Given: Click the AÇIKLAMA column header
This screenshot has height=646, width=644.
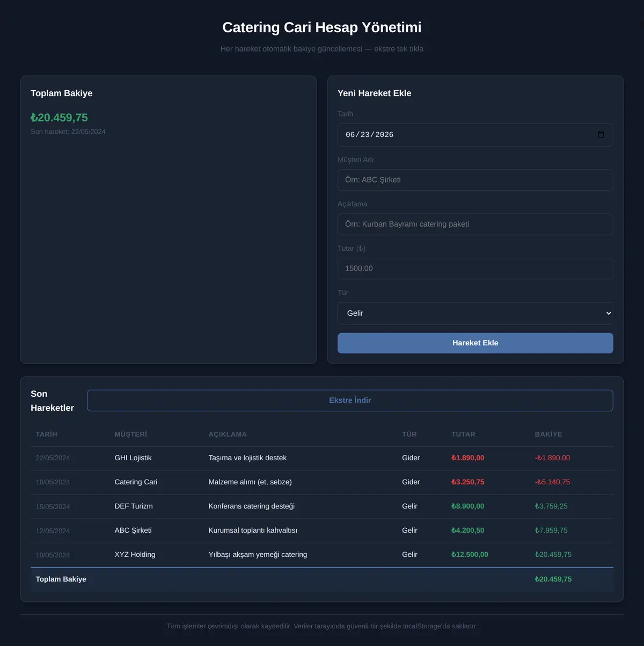Looking at the screenshot, I should coord(228,434).
